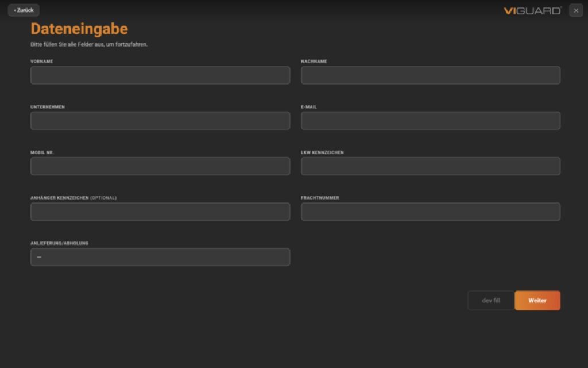Close the form with the X icon
The width and height of the screenshot is (588, 368).
(576, 10)
